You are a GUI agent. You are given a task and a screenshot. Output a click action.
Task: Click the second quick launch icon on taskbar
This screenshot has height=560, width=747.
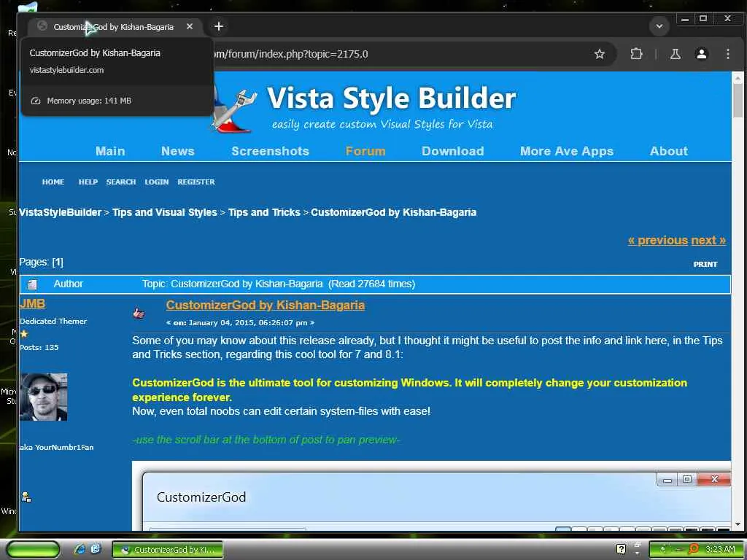click(x=96, y=549)
